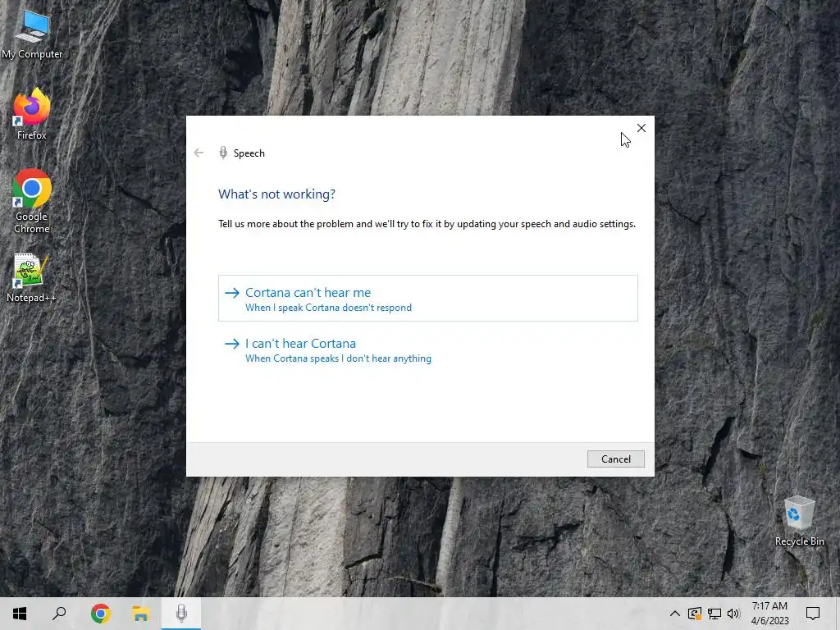Launch Firefox from the desktop
The height and width of the screenshot is (630, 840).
coord(32,115)
